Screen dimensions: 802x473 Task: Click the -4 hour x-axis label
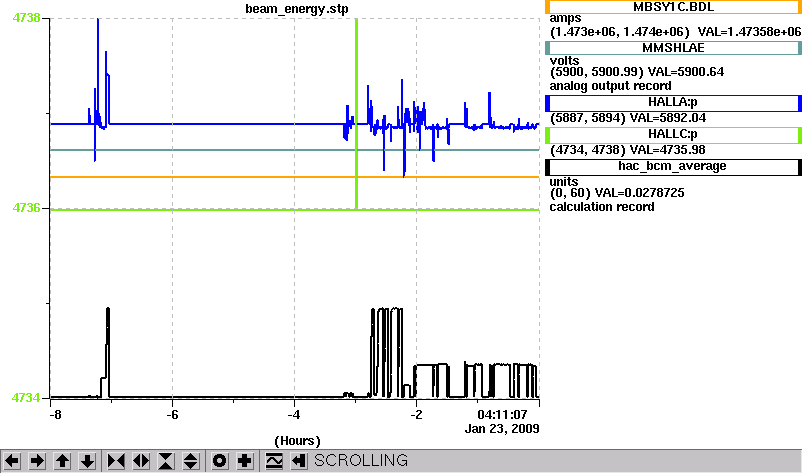click(294, 415)
